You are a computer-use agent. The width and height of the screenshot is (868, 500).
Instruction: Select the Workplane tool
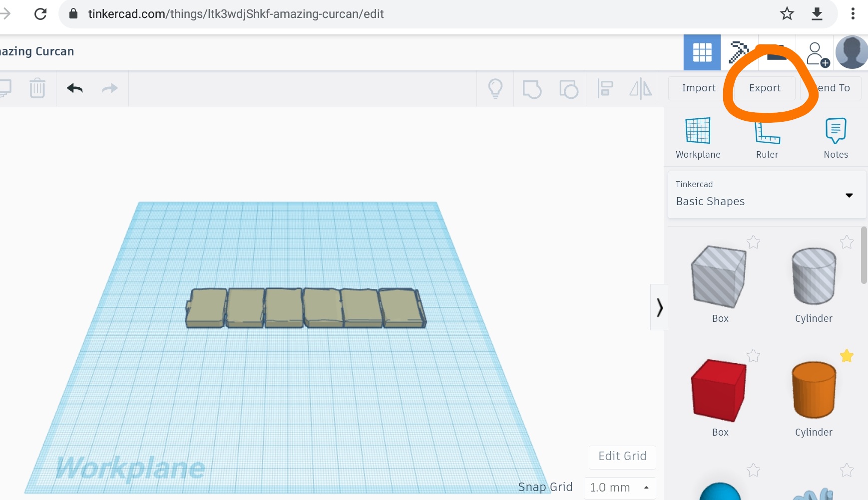(x=698, y=138)
